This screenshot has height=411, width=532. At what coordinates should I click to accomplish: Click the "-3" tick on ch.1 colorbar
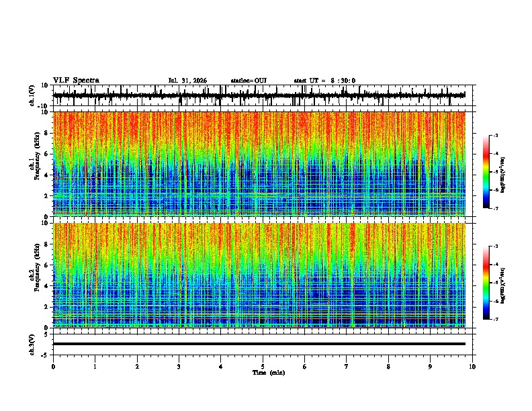495,135
